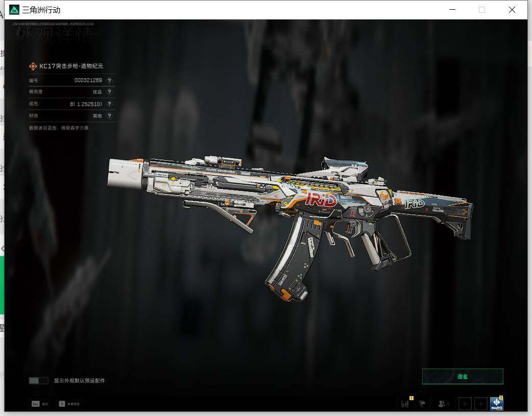Viewport: 532px width, 416px height.
Task: Minimize the 三角洲行动 window
Action: pos(452,10)
